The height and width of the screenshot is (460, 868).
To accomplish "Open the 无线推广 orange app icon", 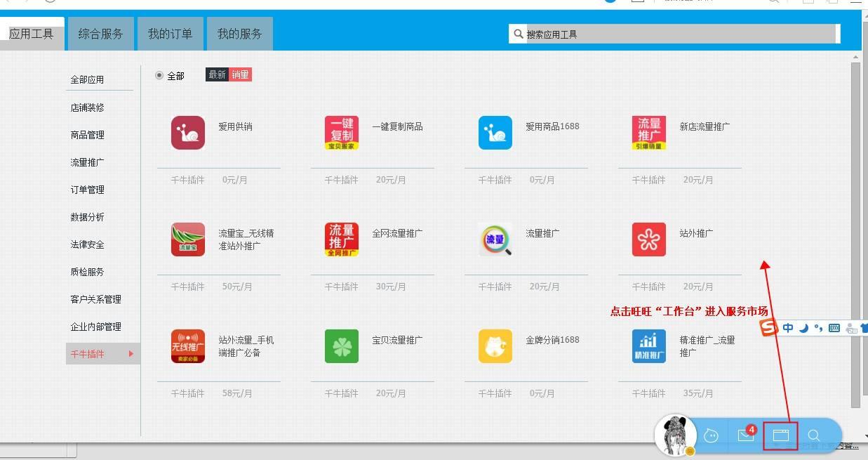I will pyautogui.click(x=188, y=346).
